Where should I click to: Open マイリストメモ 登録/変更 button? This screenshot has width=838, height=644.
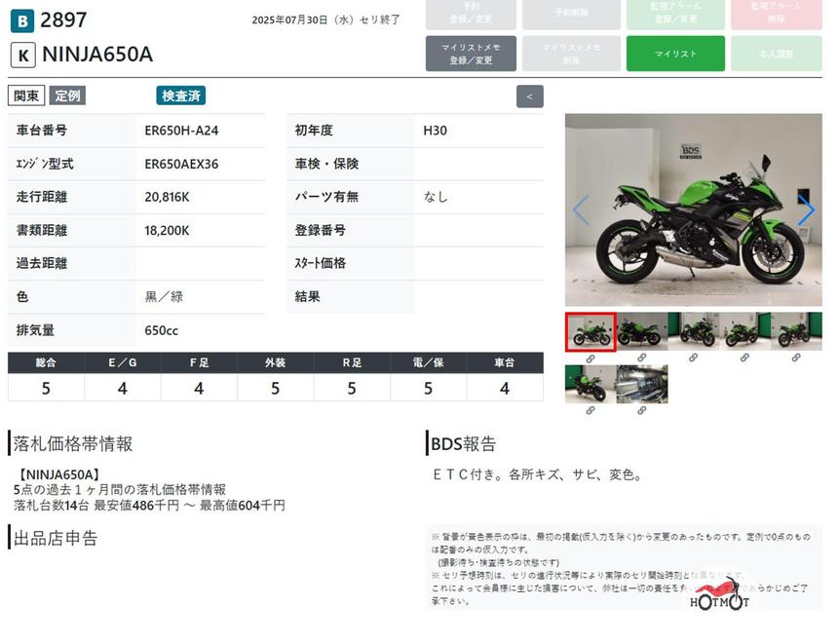point(471,54)
